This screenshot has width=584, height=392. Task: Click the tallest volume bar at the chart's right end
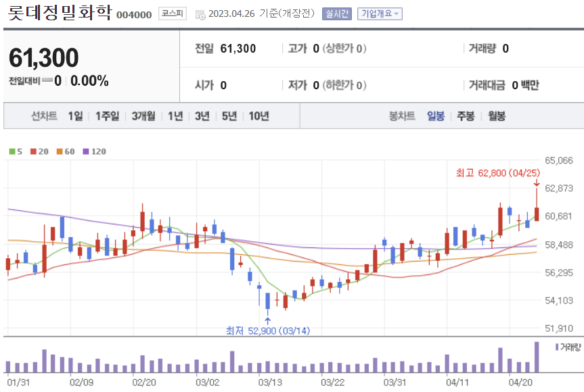pos(537,357)
